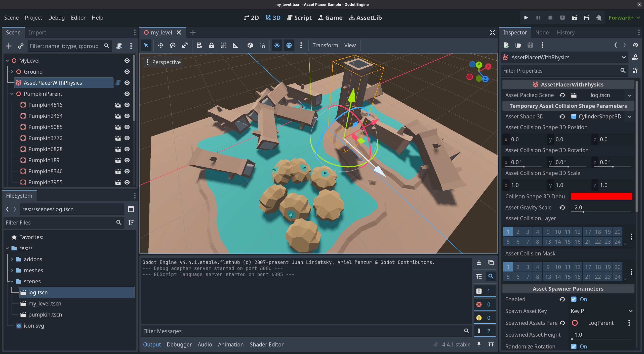This screenshot has width=644, height=354.
Task: Open the Debug menu
Action: [x=56, y=18]
